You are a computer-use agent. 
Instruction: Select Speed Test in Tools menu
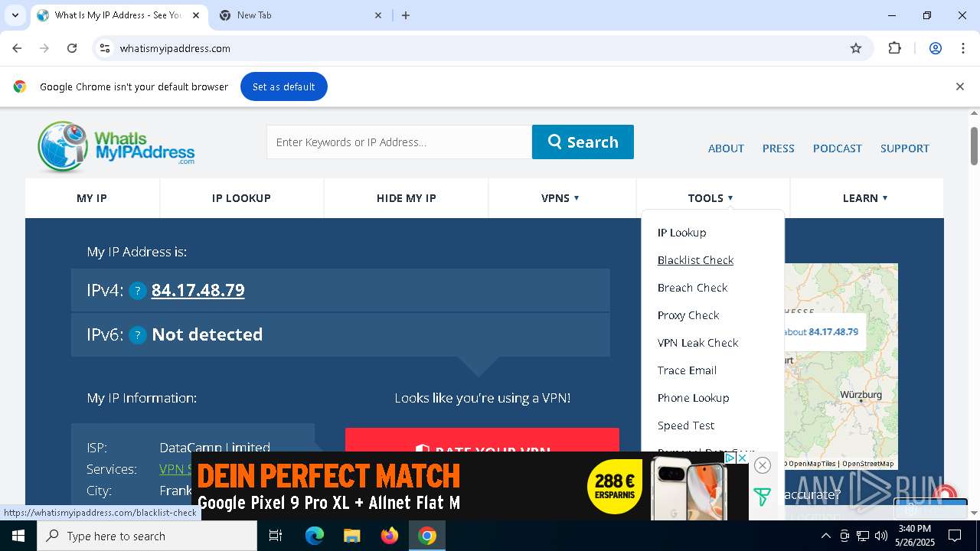click(x=686, y=425)
